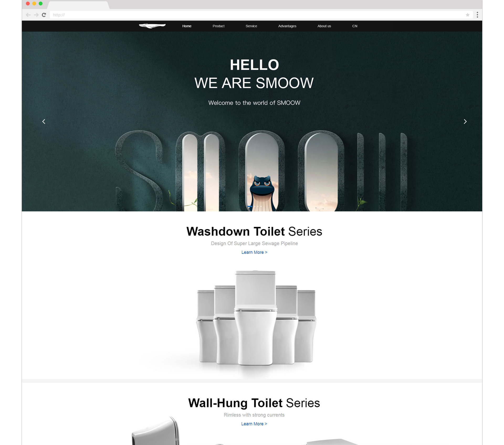This screenshot has height=445, width=504.
Task: Open the Home menu item
Action: click(187, 26)
